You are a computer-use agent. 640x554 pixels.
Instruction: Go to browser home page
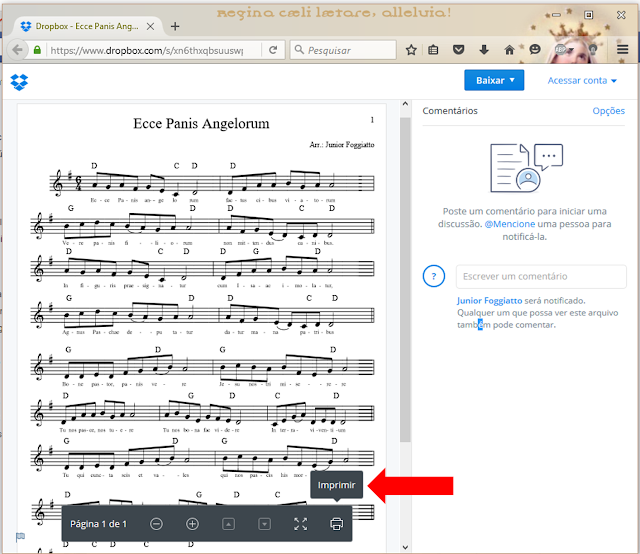click(x=509, y=50)
